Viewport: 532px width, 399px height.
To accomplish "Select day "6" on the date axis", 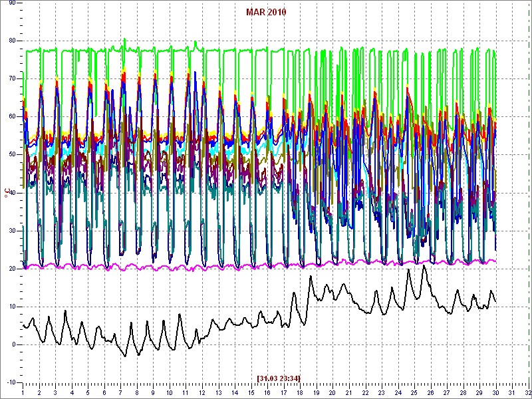I will coord(104,392).
